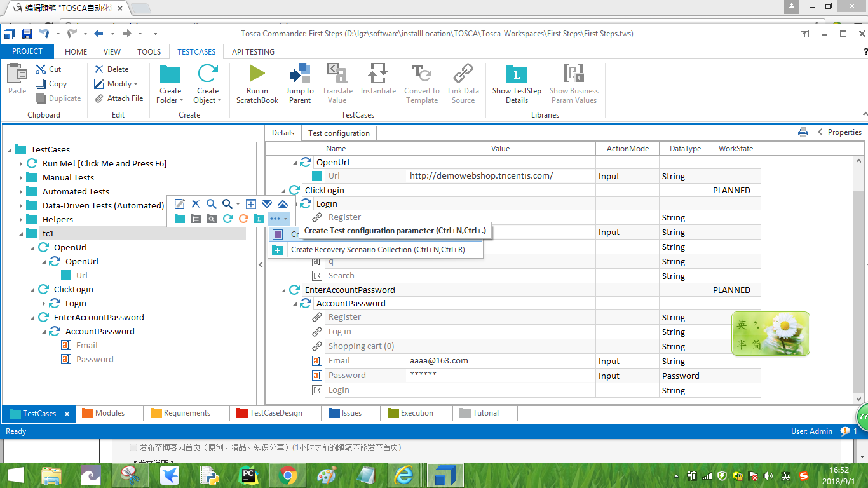
Task: Open the Modules bottom tab
Action: (109, 413)
